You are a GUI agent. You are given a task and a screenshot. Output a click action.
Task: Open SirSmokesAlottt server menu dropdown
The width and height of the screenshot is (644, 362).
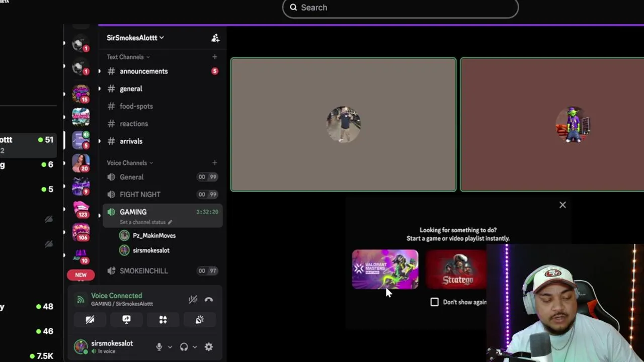(135, 38)
